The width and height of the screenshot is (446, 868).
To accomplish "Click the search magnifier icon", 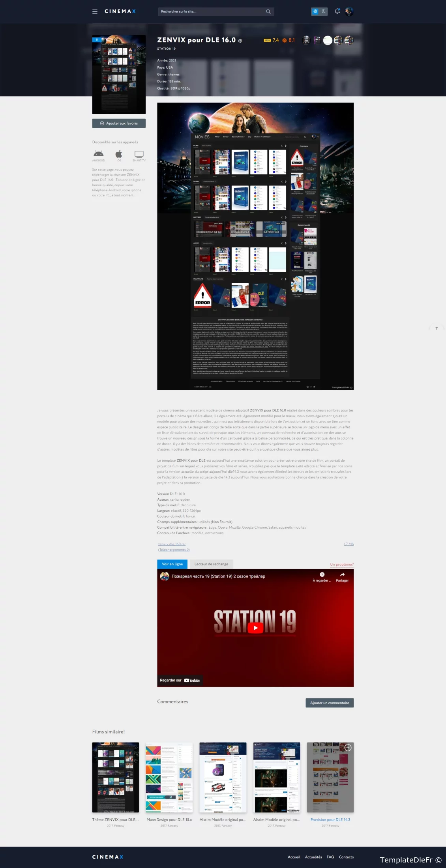I will click(x=268, y=11).
